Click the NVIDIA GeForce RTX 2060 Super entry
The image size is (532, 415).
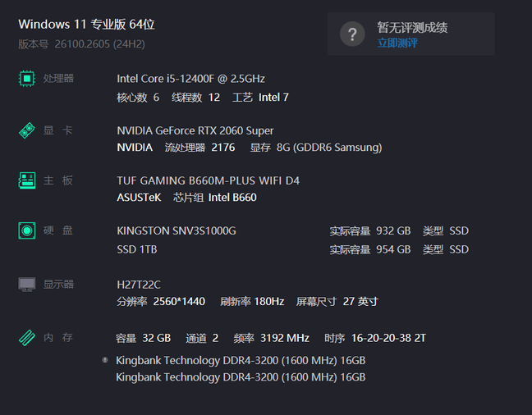click(x=195, y=130)
